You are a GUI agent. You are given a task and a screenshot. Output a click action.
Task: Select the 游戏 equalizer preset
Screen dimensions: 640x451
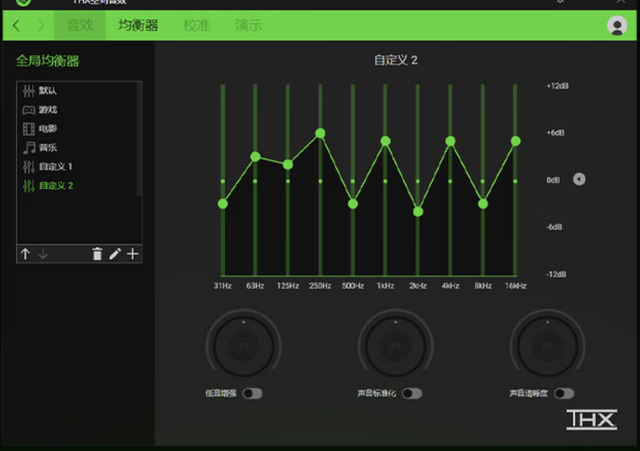[48, 110]
